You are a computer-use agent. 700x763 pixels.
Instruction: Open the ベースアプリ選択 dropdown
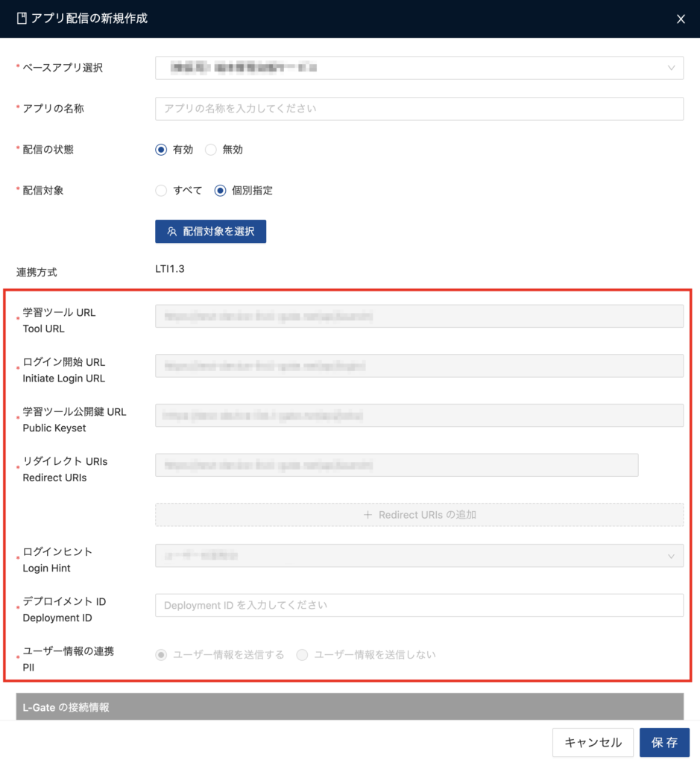point(419,68)
